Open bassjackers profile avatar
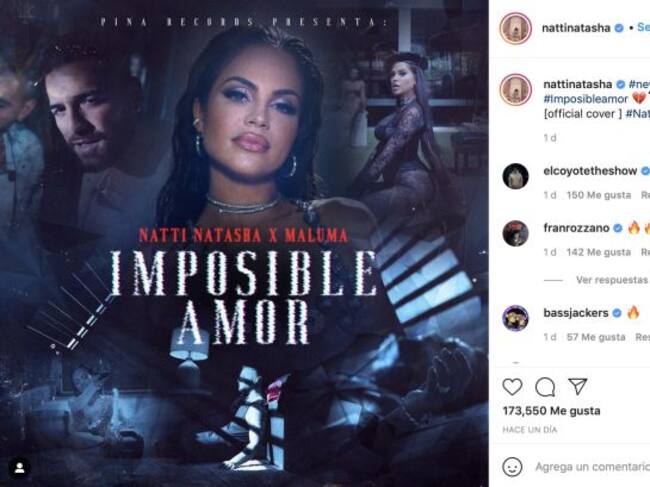 (516, 318)
